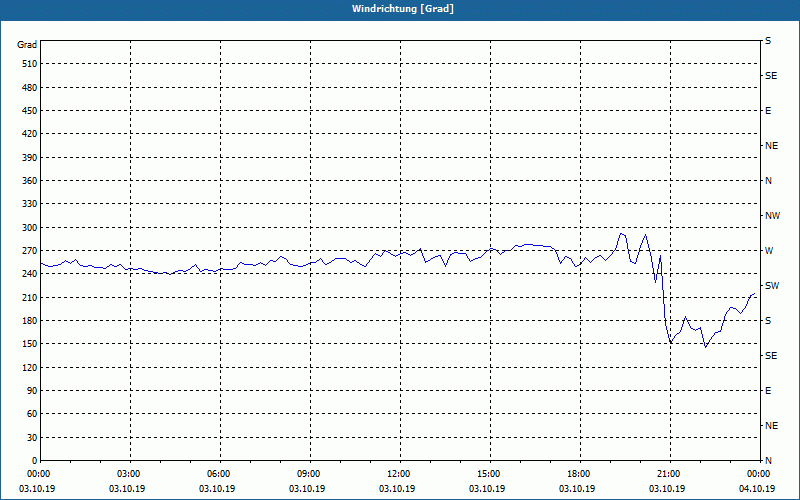800x500 pixels.
Task: Select the 240 y-axis value
Action: [29, 273]
